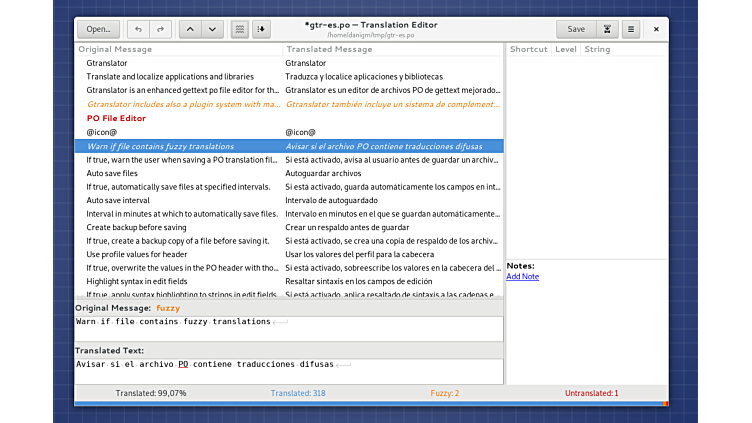The width and height of the screenshot is (752, 423).
Task: Go to next message with down arrow
Action: 211,30
